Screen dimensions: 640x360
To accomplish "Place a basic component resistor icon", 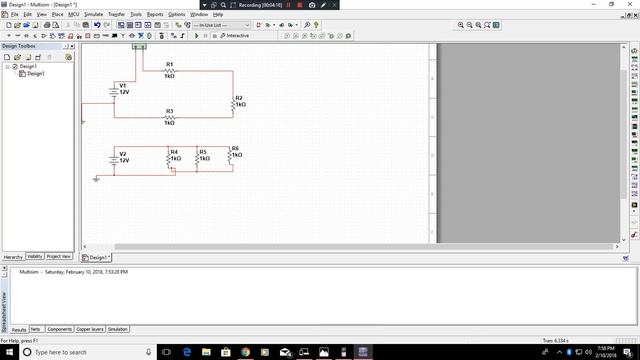I will [x=18, y=36].
